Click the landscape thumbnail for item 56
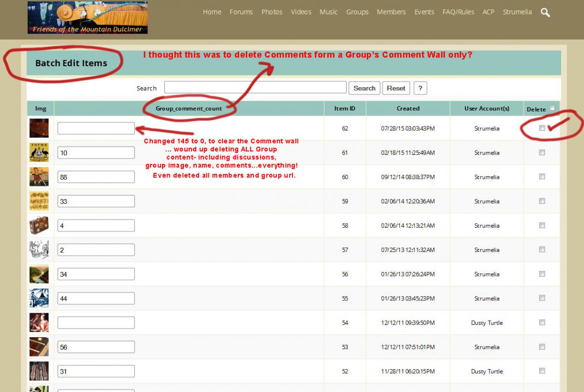 pos(39,274)
